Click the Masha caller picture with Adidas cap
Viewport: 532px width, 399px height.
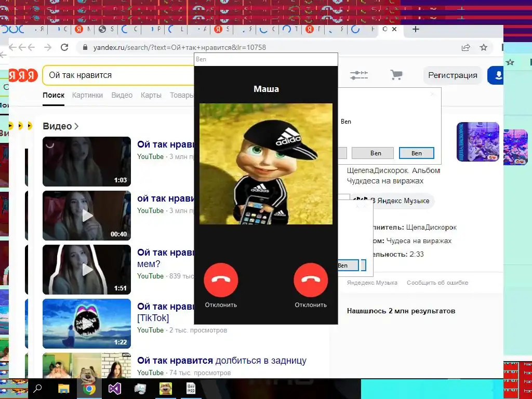point(266,164)
